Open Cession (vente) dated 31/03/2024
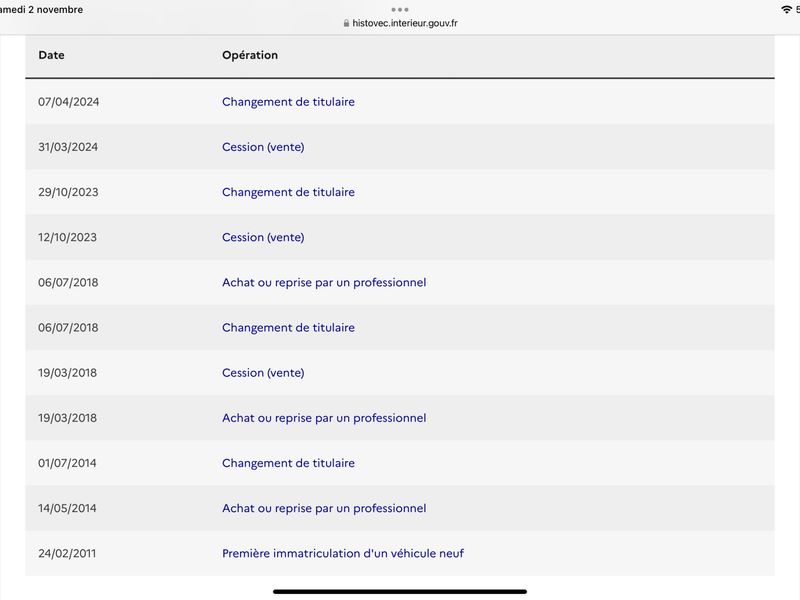The image size is (800, 600). tap(263, 147)
